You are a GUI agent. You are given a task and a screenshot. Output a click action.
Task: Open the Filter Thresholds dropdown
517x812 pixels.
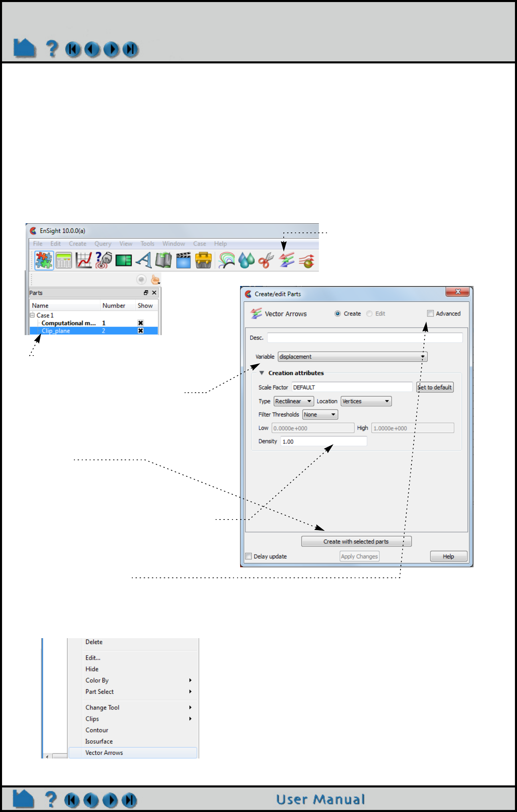[320, 415]
